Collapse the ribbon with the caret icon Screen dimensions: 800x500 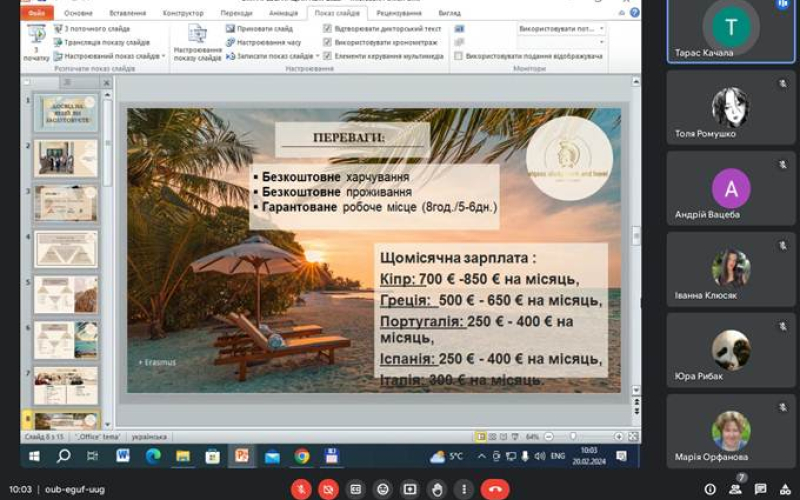tap(621, 13)
